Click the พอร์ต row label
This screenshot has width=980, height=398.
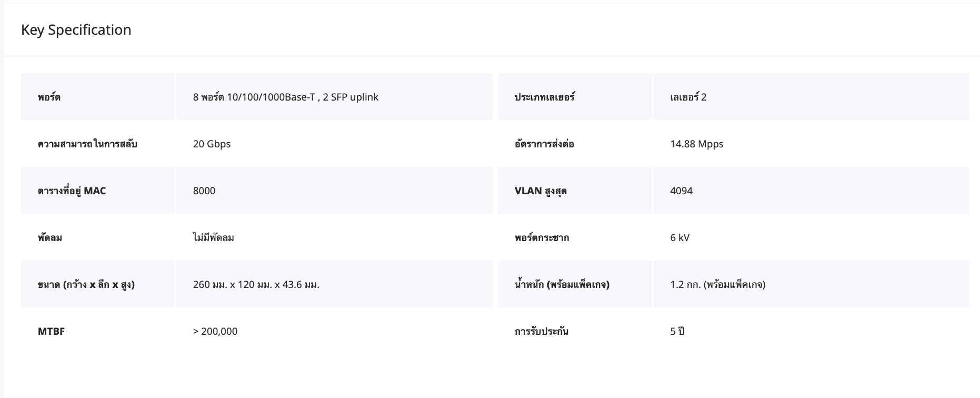click(x=49, y=97)
